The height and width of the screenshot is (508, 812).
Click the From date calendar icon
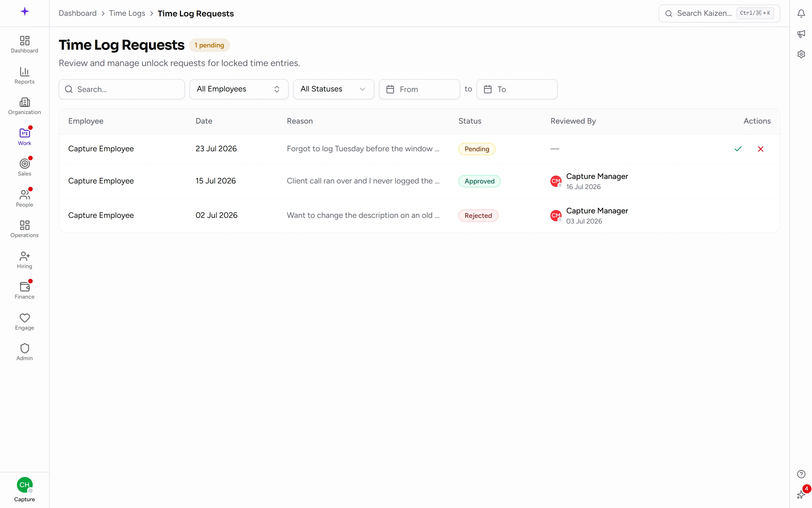point(390,89)
